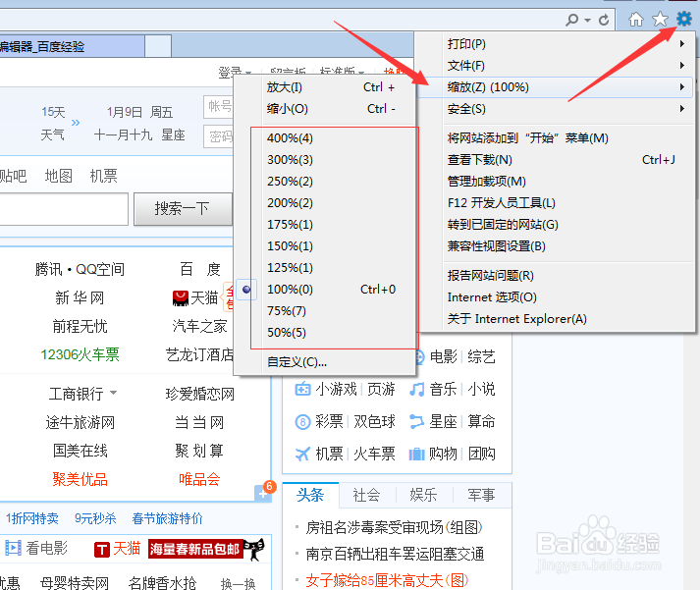Viewport: 700px width, 590px height.
Task: Click the 帐号 input field
Action: point(218,107)
